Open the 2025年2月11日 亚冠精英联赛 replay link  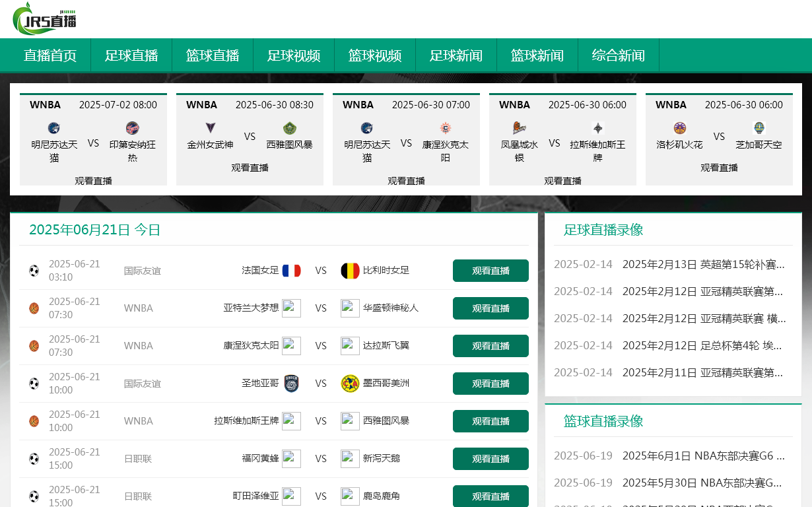(x=704, y=372)
